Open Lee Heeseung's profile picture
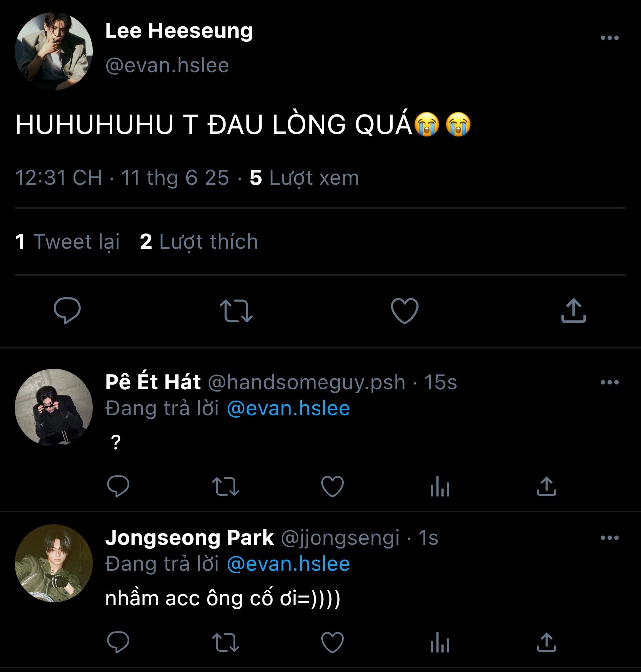 (x=54, y=51)
